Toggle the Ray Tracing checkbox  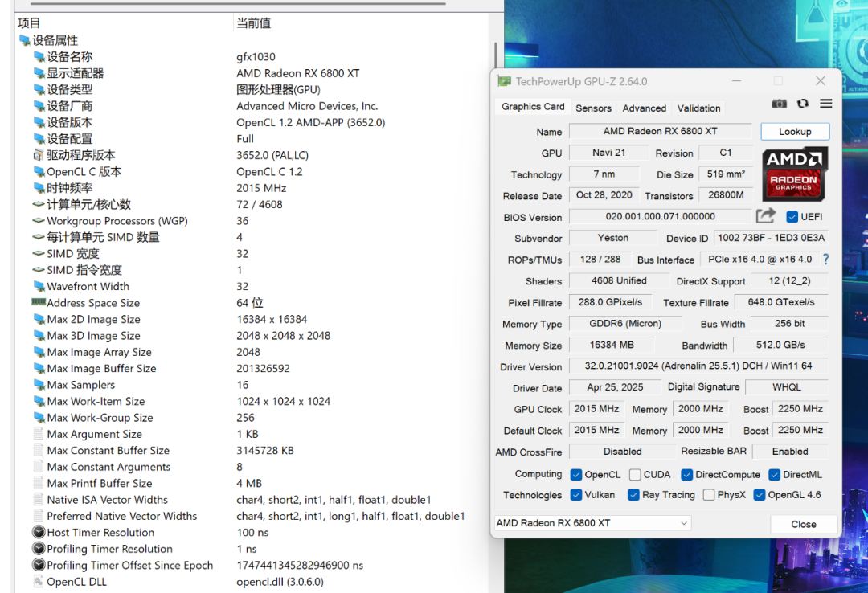point(634,494)
